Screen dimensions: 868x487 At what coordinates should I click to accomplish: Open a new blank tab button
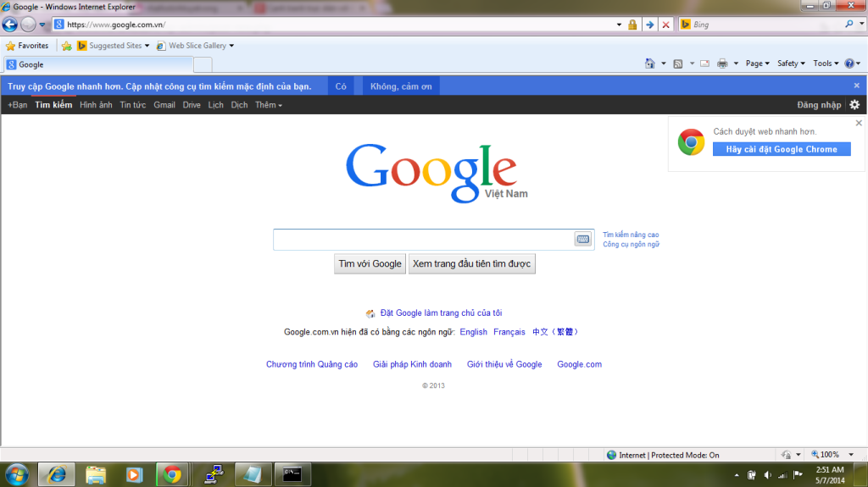point(203,64)
